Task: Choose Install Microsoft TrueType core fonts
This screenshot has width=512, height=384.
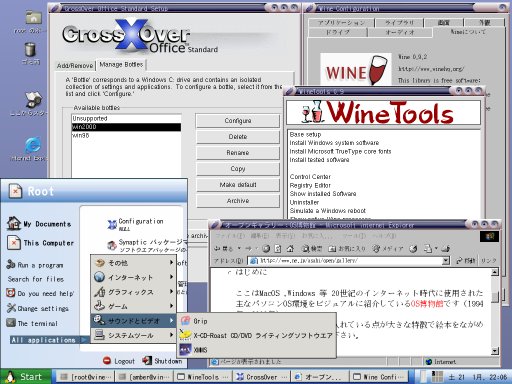Action: [x=340, y=151]
